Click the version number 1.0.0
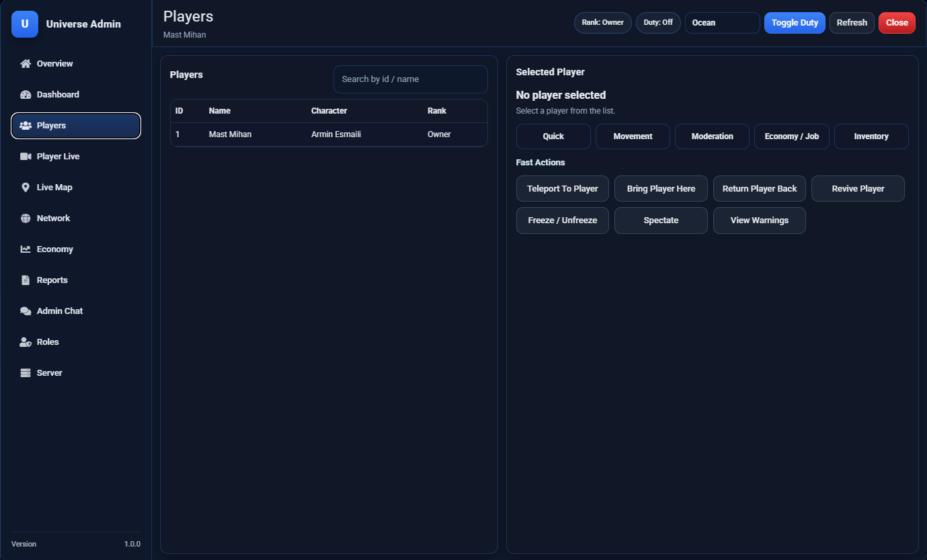This screenshot has height=560, width=927. pyautogui.click(x=132, y=544)
